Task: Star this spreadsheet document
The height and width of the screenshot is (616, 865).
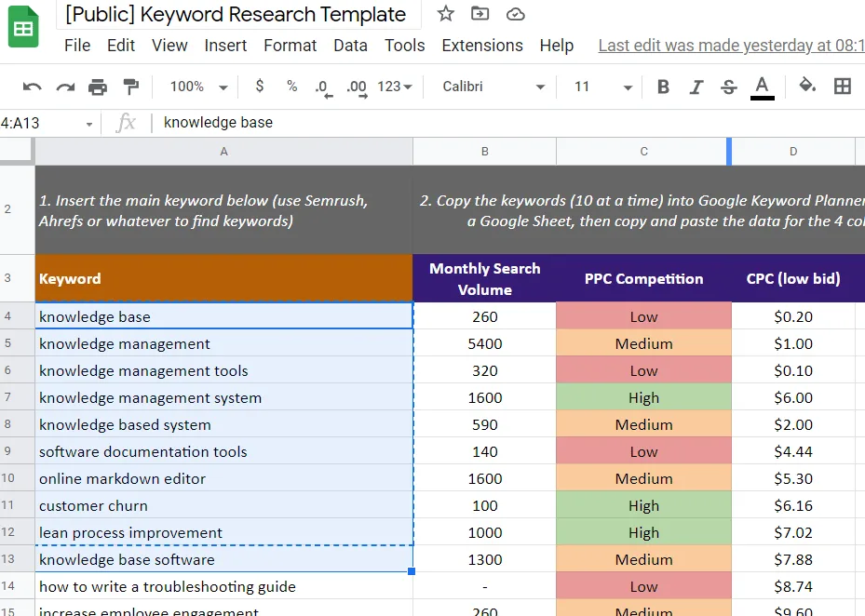Action: [445, 14]
